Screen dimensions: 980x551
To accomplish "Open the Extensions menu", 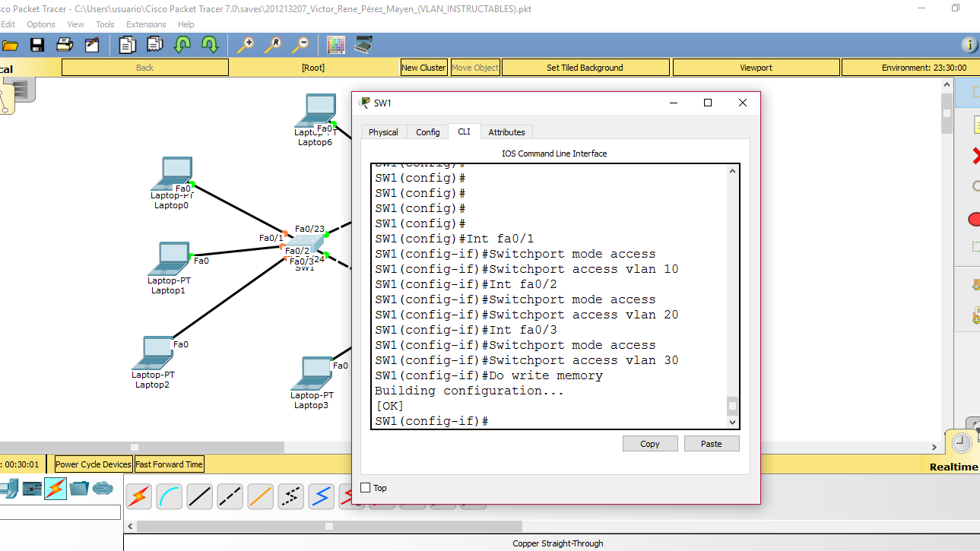I will [x=146, y=24].
